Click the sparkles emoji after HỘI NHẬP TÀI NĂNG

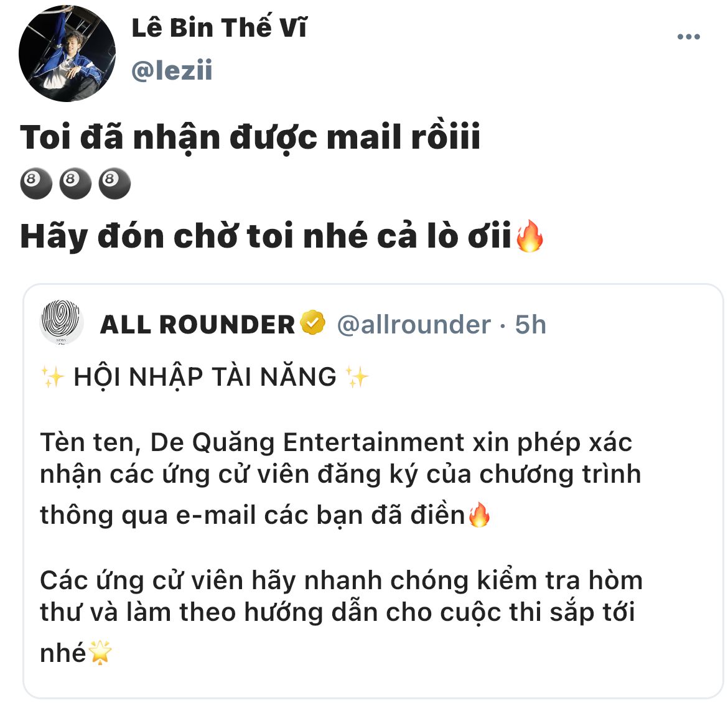pyautogui.click(x=357, y=376)
